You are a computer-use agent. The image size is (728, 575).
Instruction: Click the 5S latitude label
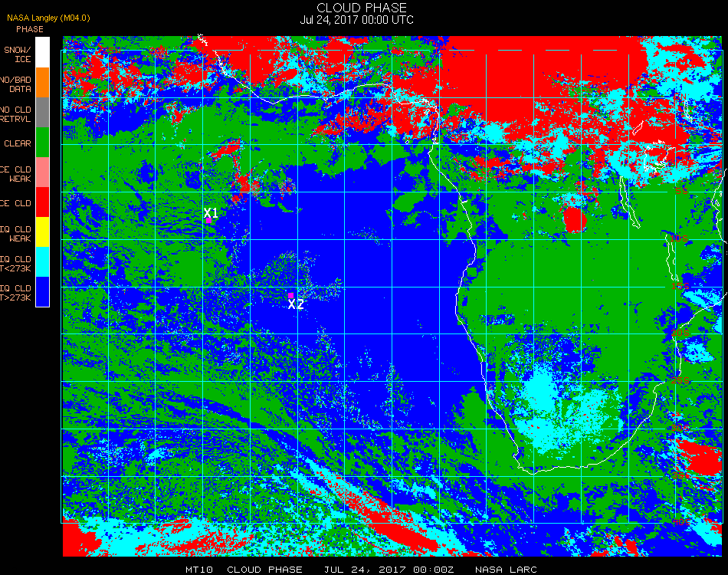click(x=681, y=191)
